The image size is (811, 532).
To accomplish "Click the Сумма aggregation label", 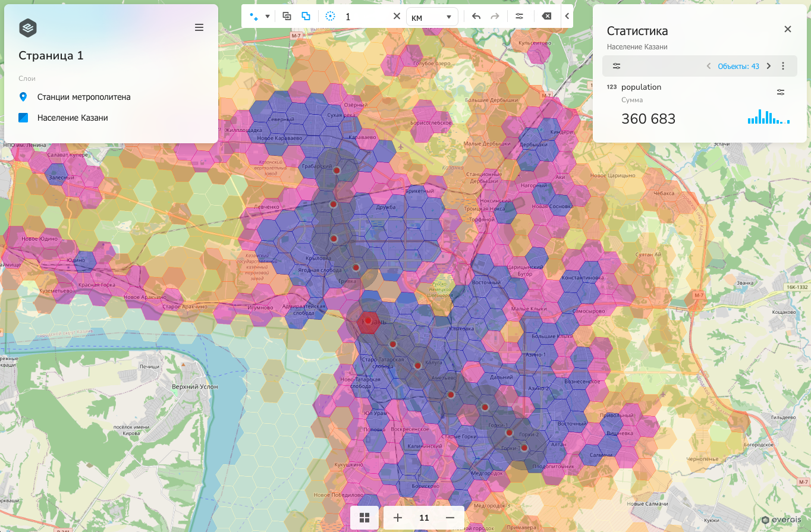I will pos(632,100).
